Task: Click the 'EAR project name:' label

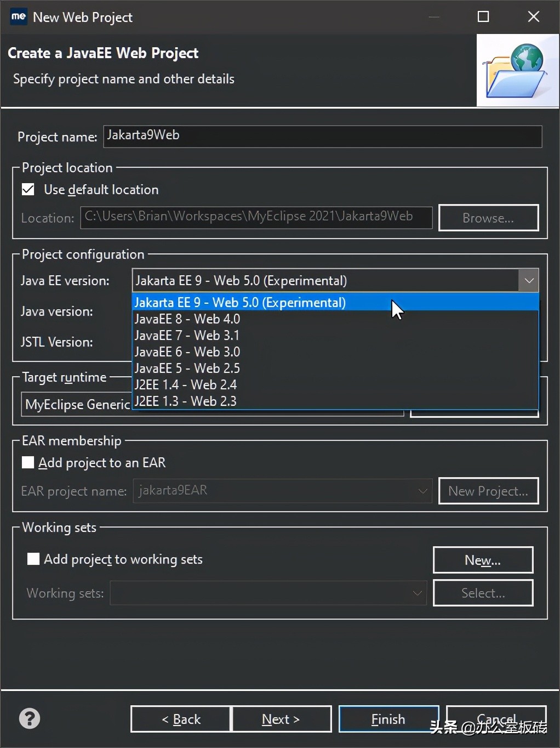Action: click(74, 491)
